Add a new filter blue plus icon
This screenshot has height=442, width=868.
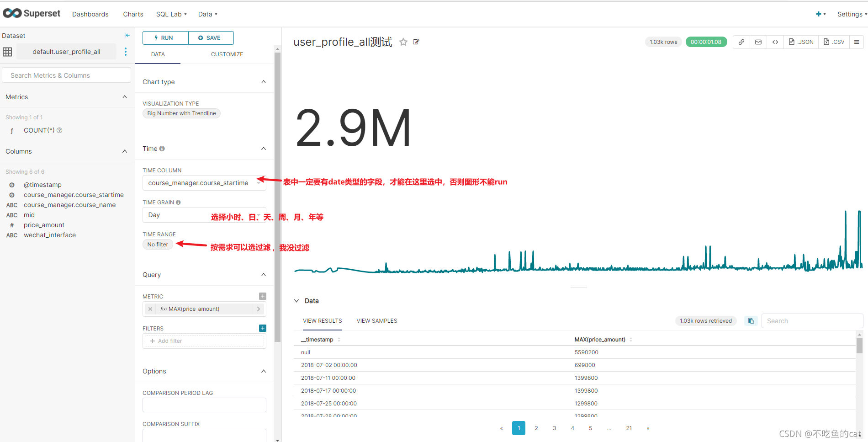click(263, 328)
